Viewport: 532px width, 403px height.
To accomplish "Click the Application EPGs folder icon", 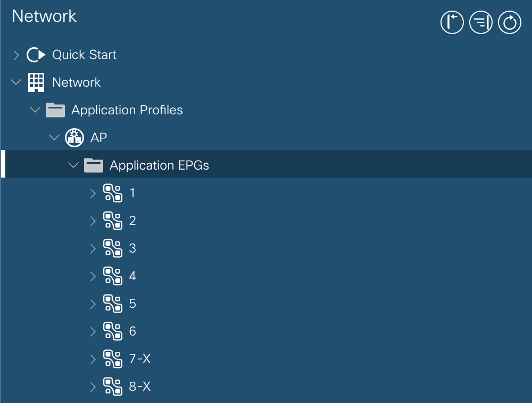I will pyautogui.click(x=94, y=165).
